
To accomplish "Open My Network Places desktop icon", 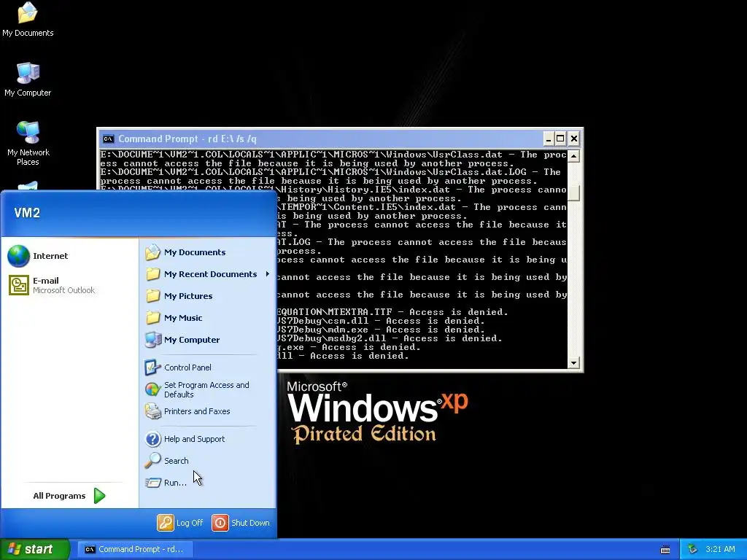I will (x=28, y=143).
